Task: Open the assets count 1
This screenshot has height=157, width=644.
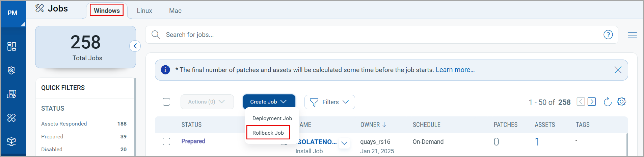Action: (537, 141)
